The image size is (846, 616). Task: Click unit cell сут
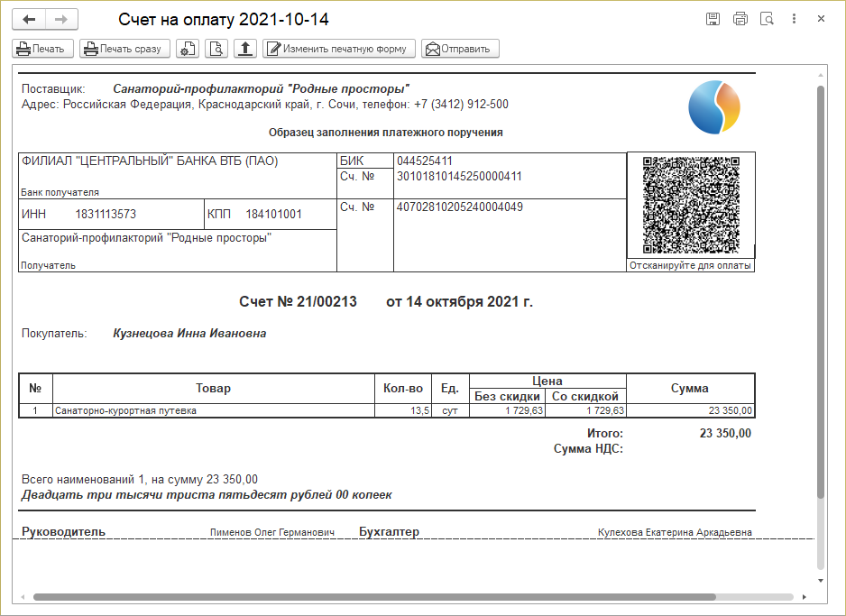(x=450, y=410)
